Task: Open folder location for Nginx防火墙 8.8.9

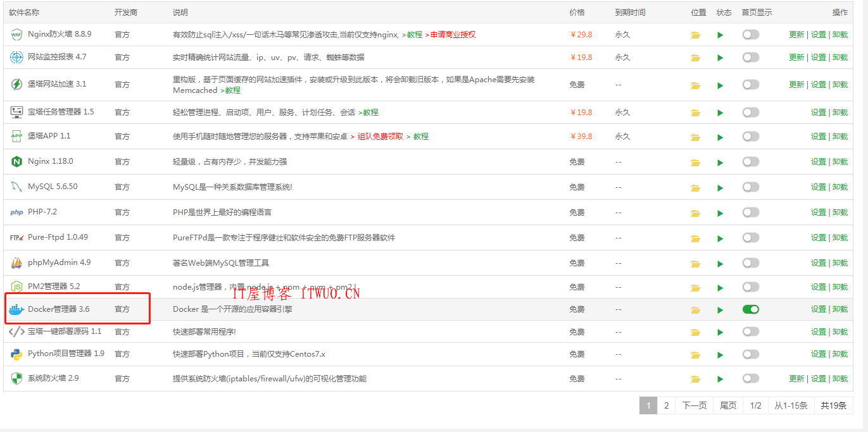Action: (696, 35)
